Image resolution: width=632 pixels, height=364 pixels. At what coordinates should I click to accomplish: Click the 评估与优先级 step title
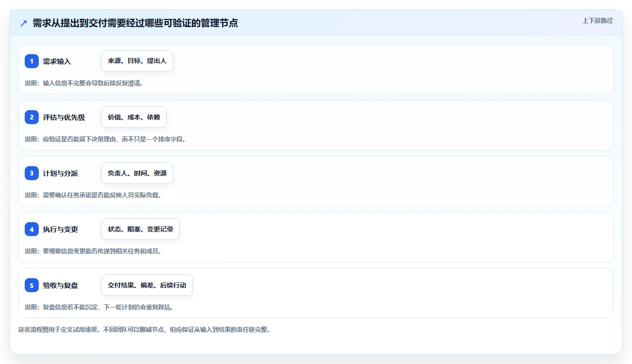[64, 117]
